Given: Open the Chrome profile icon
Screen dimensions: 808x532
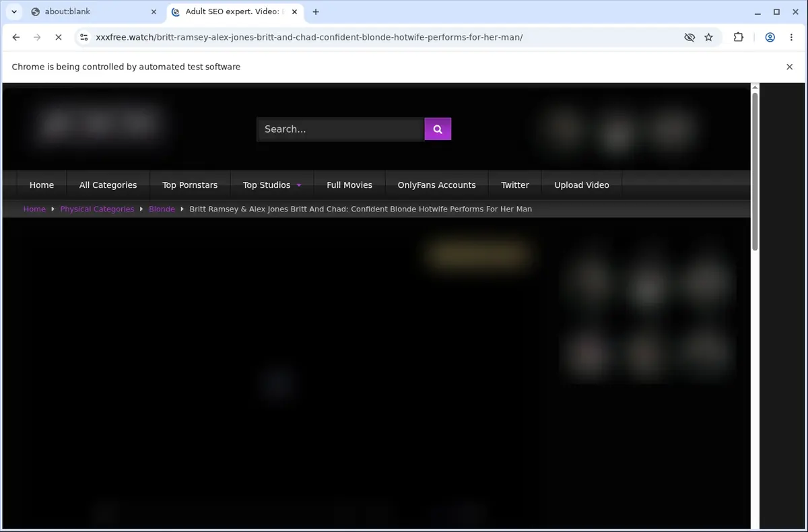Looking at the screenshot, I should tap(770, 38).
